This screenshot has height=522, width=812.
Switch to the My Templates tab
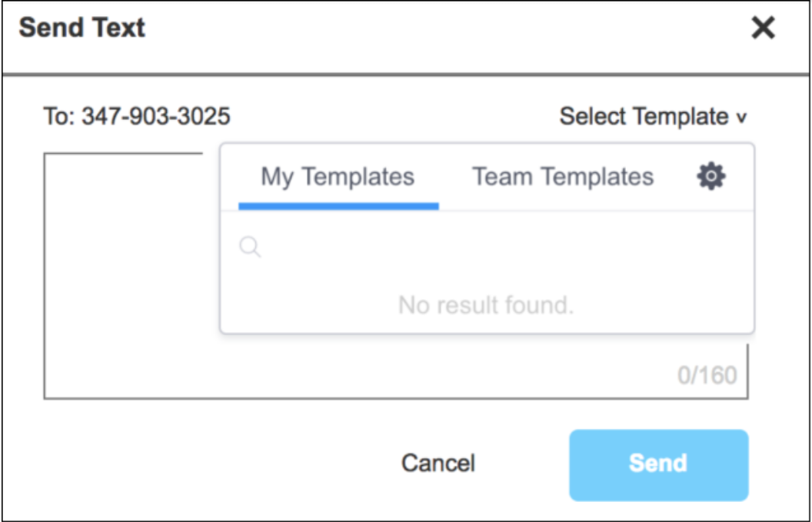[338, 177]
